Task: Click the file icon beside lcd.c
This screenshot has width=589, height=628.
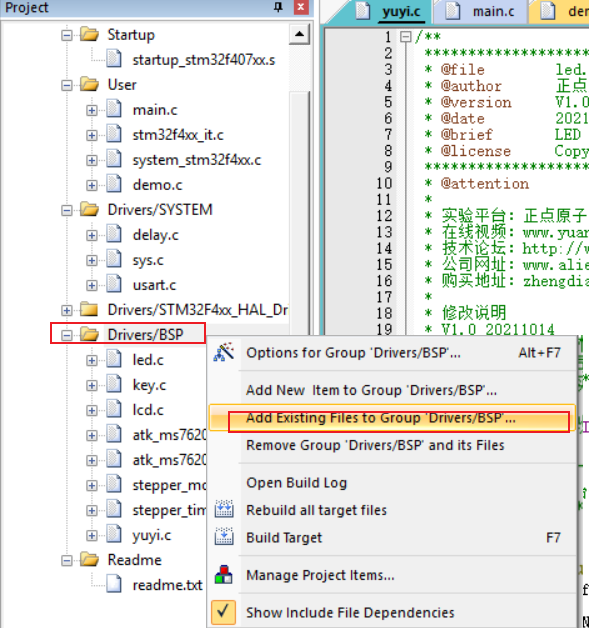Action: point(114,410)
